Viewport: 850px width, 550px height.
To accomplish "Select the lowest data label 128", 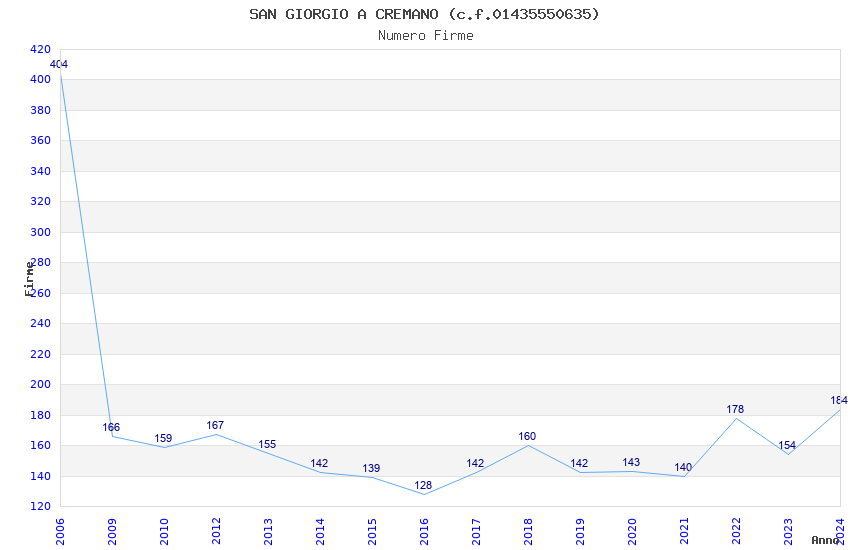I will (x=423, y=486).
